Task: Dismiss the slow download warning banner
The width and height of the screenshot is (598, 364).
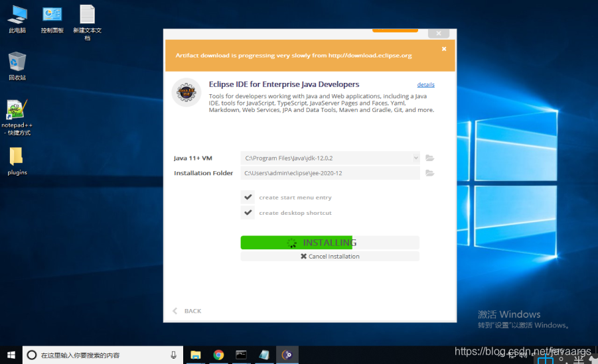Action: (x=444, y=49)
